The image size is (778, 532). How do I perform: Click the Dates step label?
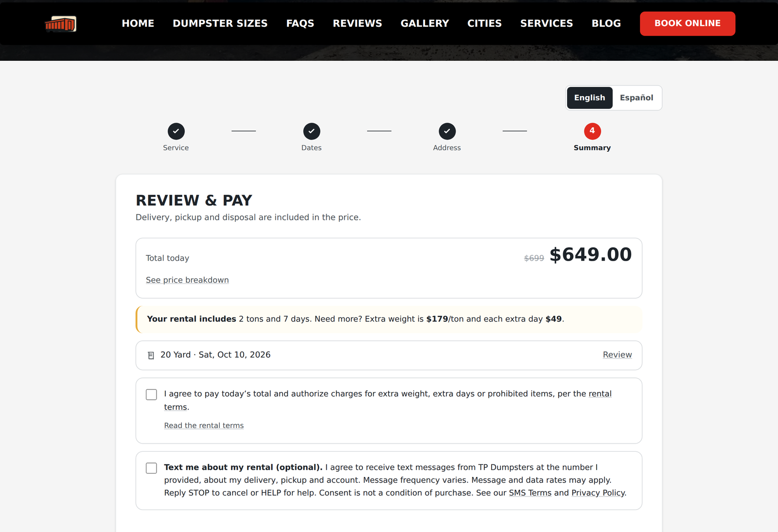coord(311,148)
